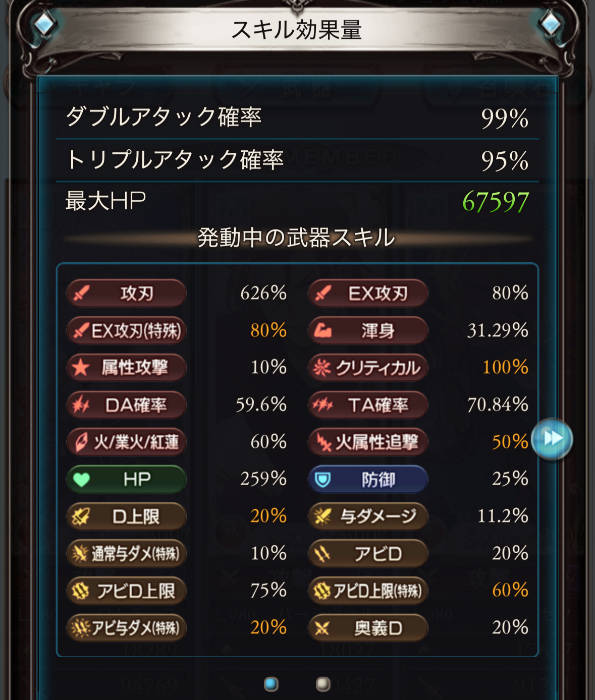
Task: Select the blue 防御 shield badge
Action: coord(368,479)
